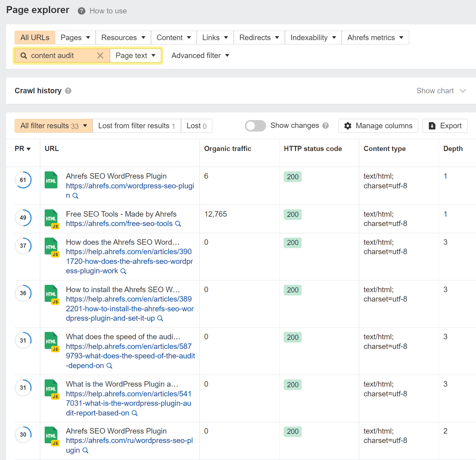476x460 pixels.
Task: Click the Crawl history help icon
Action: click(68, 91)
